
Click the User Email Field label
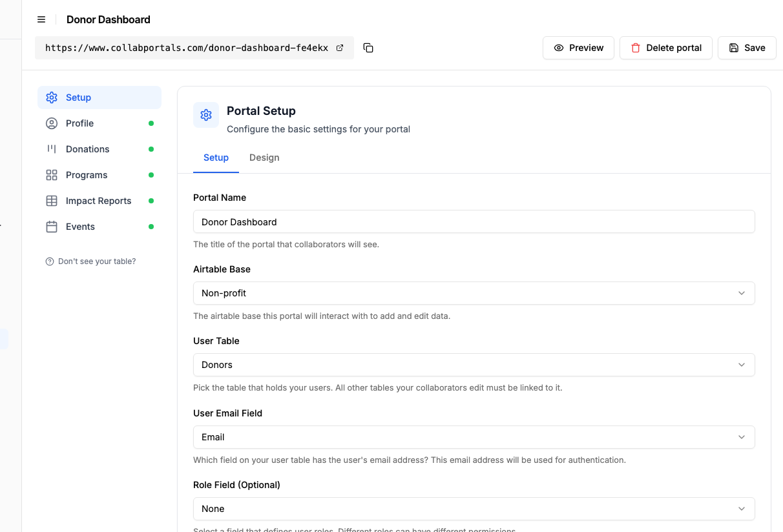point(227,413)
